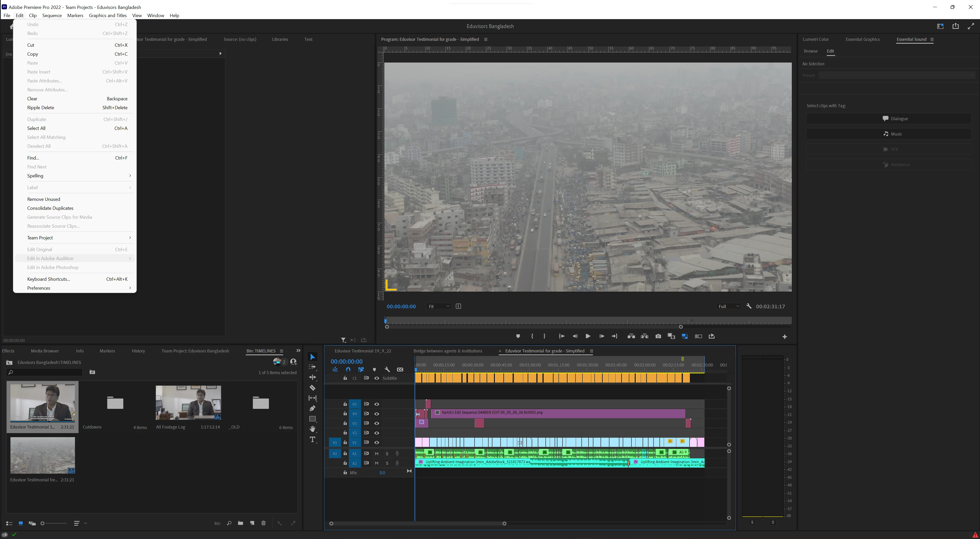Click the New Bin folder icon
Screen dimensions: 980x539
240,523
